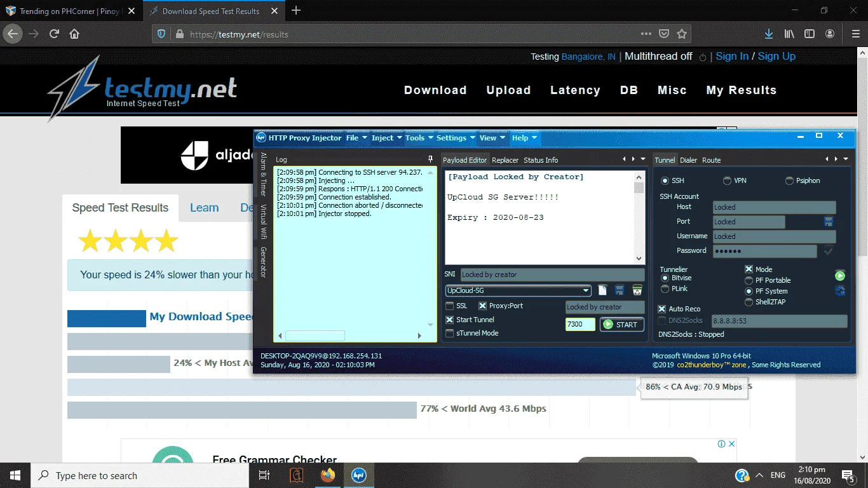This screenshot has width=868, height=488.
Task: Open the Help menu dropdown
Action: click(x=524, y=138)
